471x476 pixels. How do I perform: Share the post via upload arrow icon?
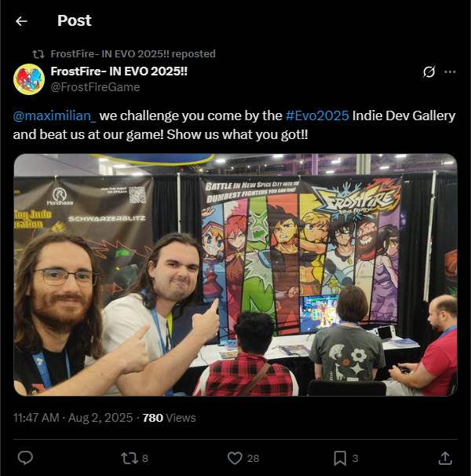click(445, 458)
